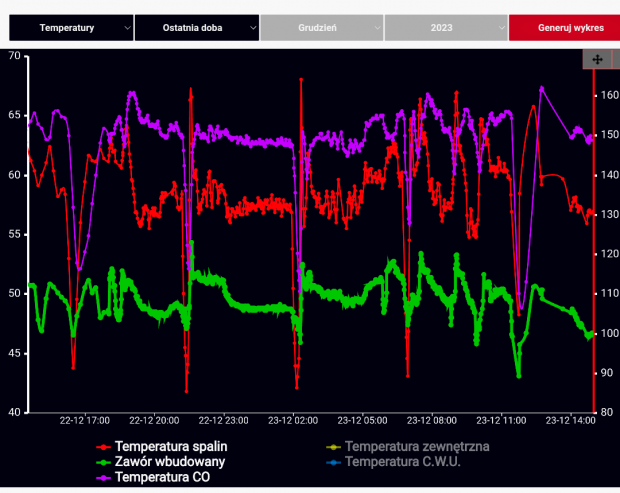This screenshot has width=620, height=493.
Task: Click the 40 value on left axis
Action: click(x=14, y=412)
